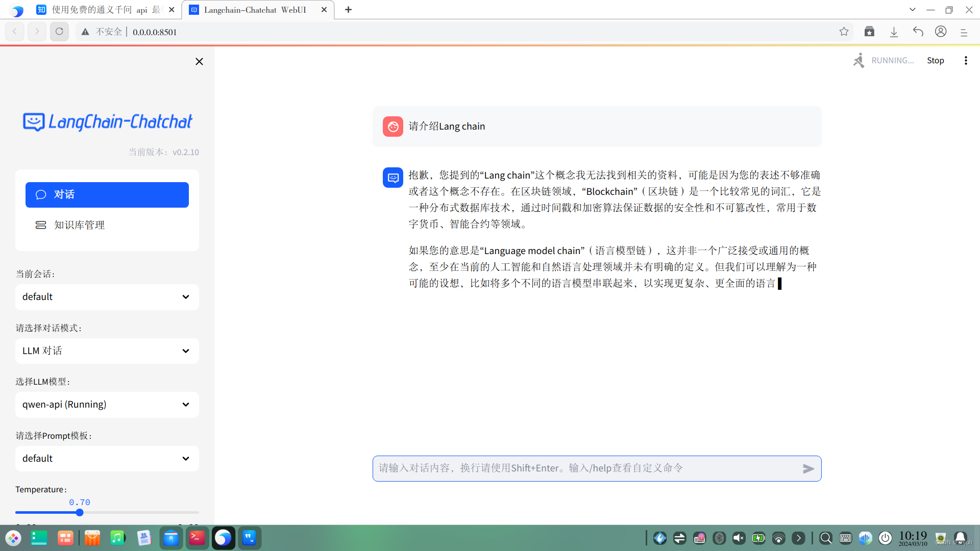The width and height of the screenshot is (980, 551).
Task: Open the browser main menu
Action: 964,32
